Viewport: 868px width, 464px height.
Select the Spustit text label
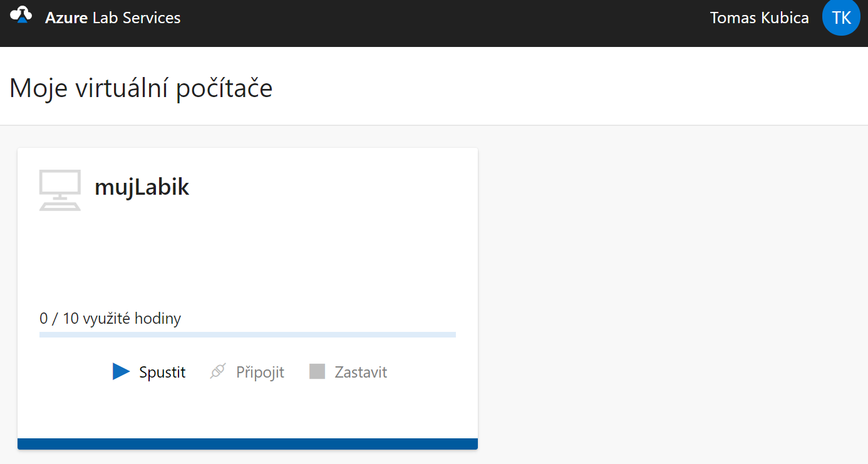(x=162, y=372)
